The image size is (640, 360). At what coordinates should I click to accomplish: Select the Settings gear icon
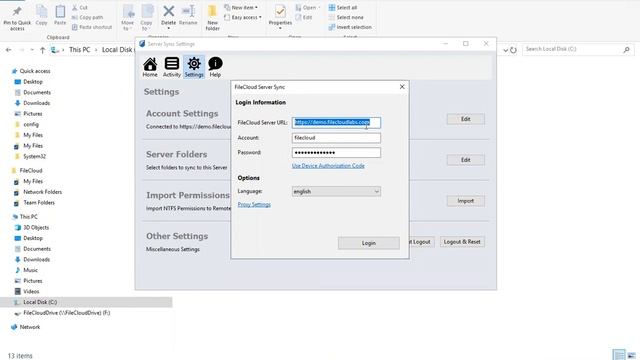point(194,67)
